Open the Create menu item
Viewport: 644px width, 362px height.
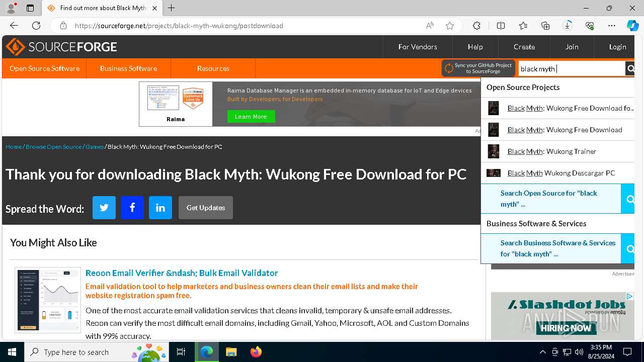[x=524, y=47]
